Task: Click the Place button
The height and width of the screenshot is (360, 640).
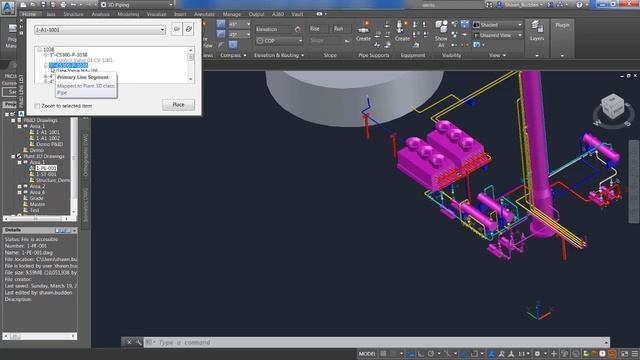Action: [178, 105]
